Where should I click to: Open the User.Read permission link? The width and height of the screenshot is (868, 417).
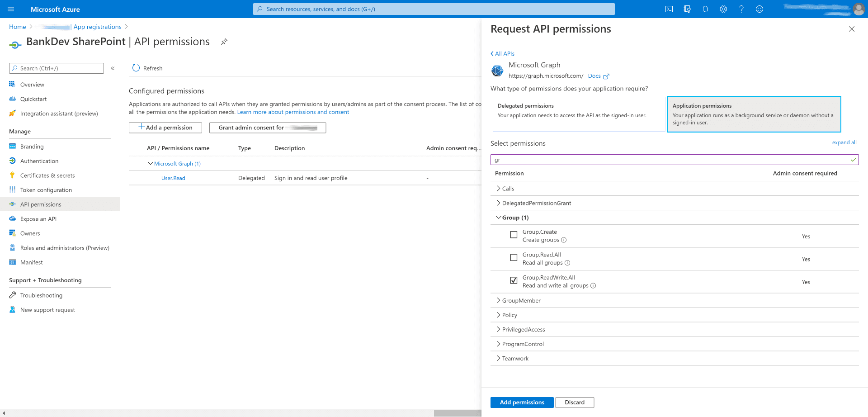pyautogui.click(x=173, y=178)
